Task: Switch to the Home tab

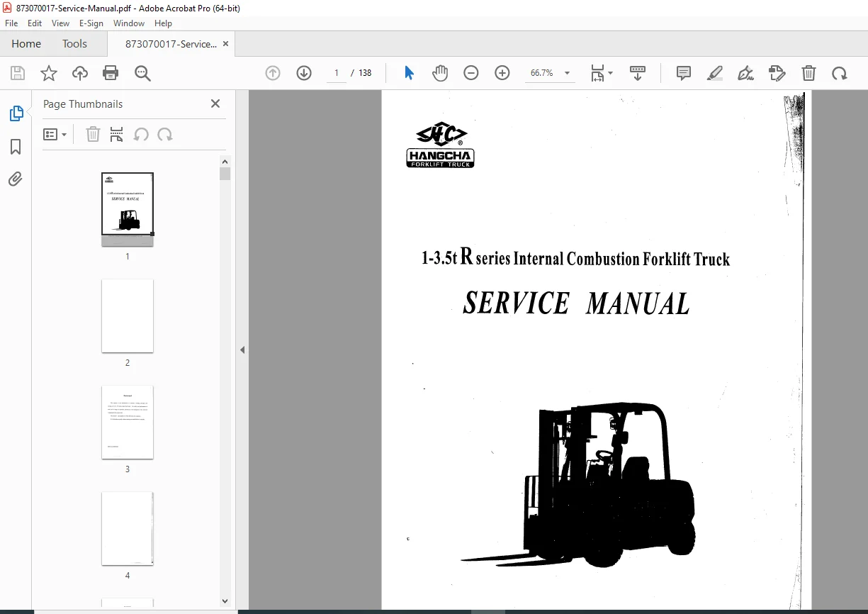Action: (26, 44)
